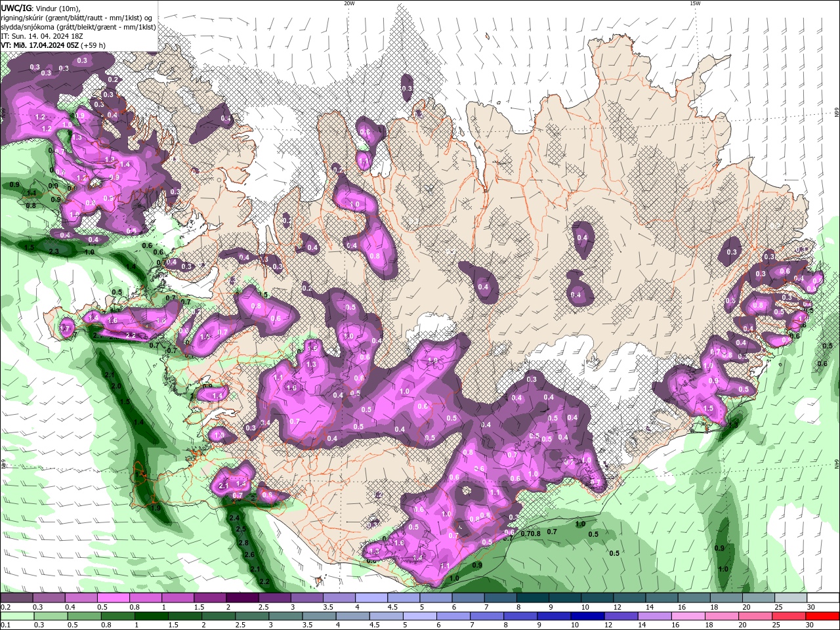This screenshot has width=840, height=630.
Task: Click the '3.5' label on the snow scale
Action: (x=327, y=607)
